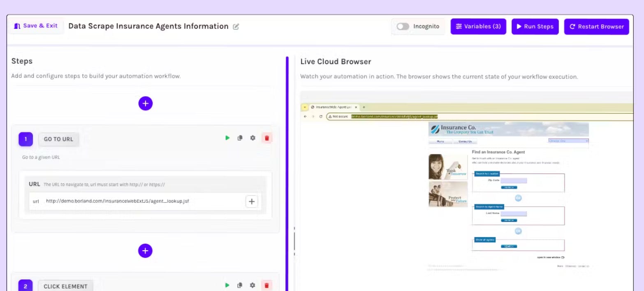This screenshot has width=644, height=291.
Task: Add a step between steps 1 and 2
Action: [145, 250]
